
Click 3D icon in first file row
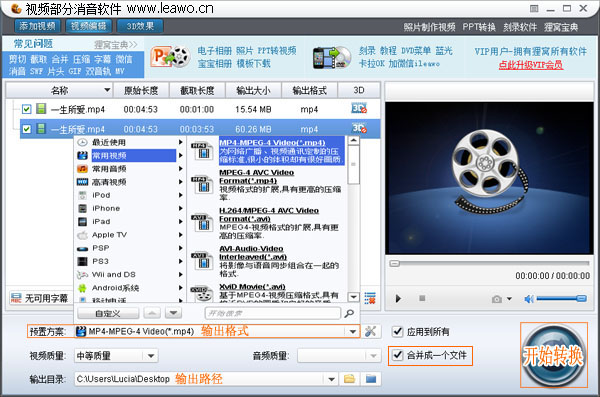pyautogui.click(x=359, y=108)
